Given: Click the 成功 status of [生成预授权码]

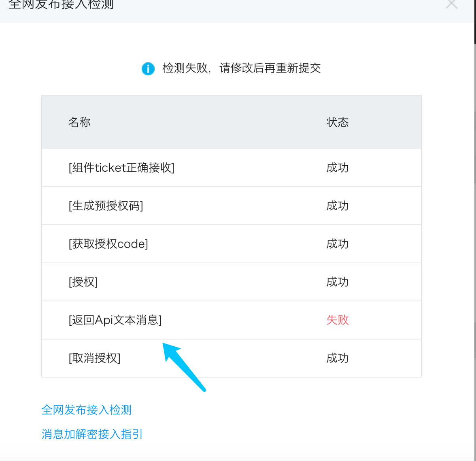Looking at the screenshot, I should 338,206.
